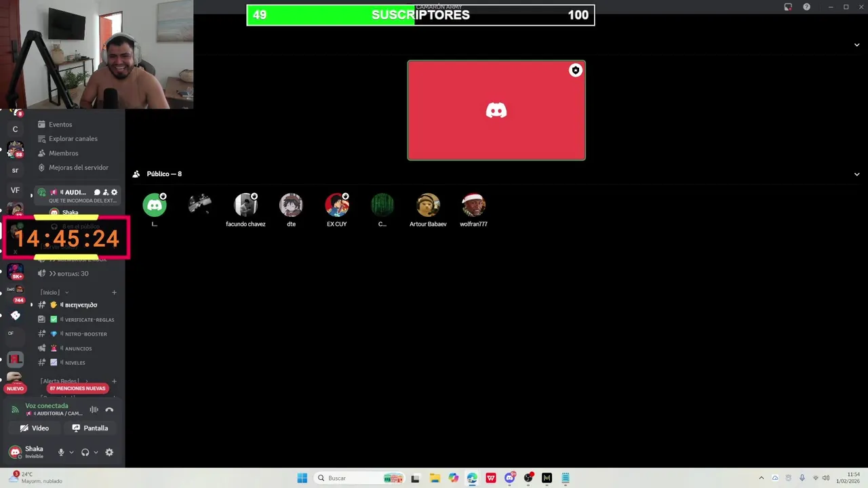Toggle microphone mute
The height and width of the screenshot is (488, 868).
(61, 452)
